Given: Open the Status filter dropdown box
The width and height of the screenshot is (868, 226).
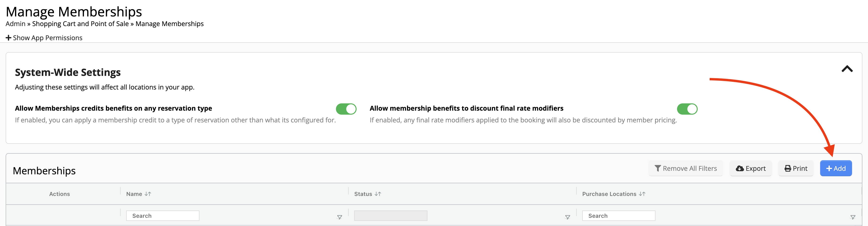Looking at the screenshot, I should click(391, 215).
